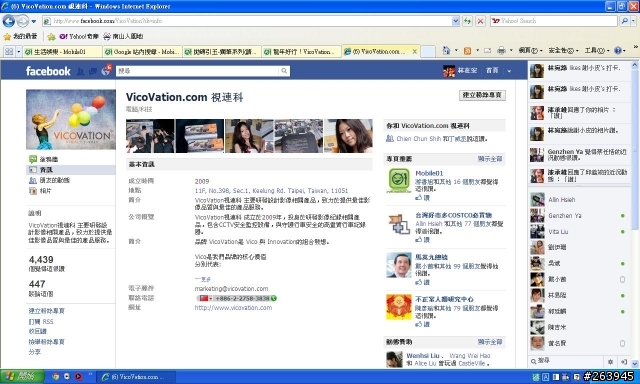The height and width of the screenshot is (384, 640).
Task: Open the recent pages arrow beside Forward
Action: coord(34,21)
